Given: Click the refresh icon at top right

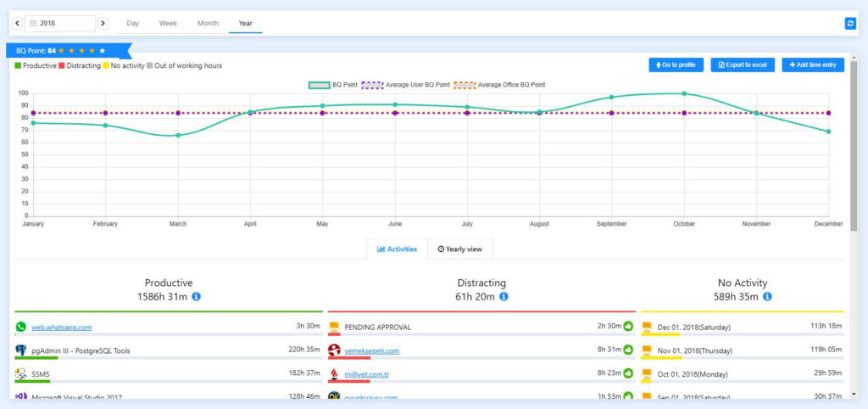Looking at the screenshot, I should (850, 24).
